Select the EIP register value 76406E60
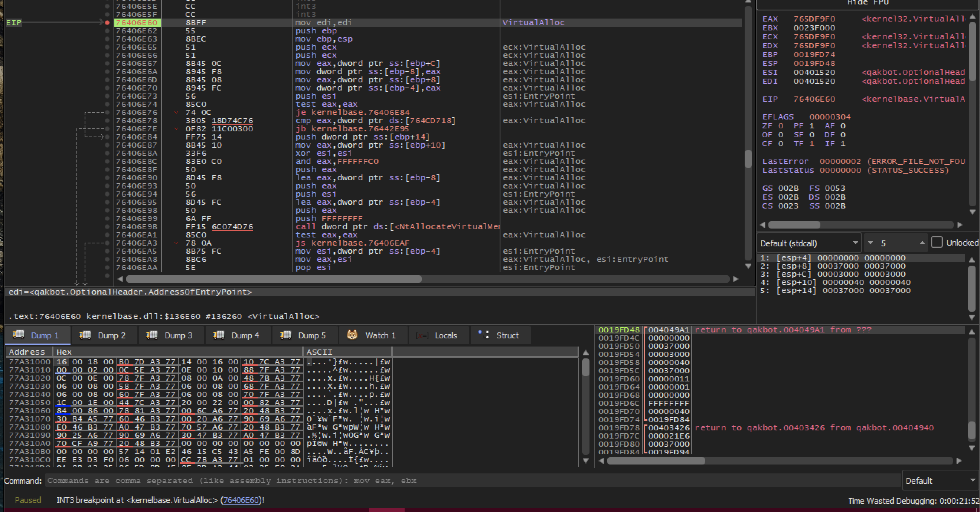This screenshot has height=512, width=980. (814, 99)
